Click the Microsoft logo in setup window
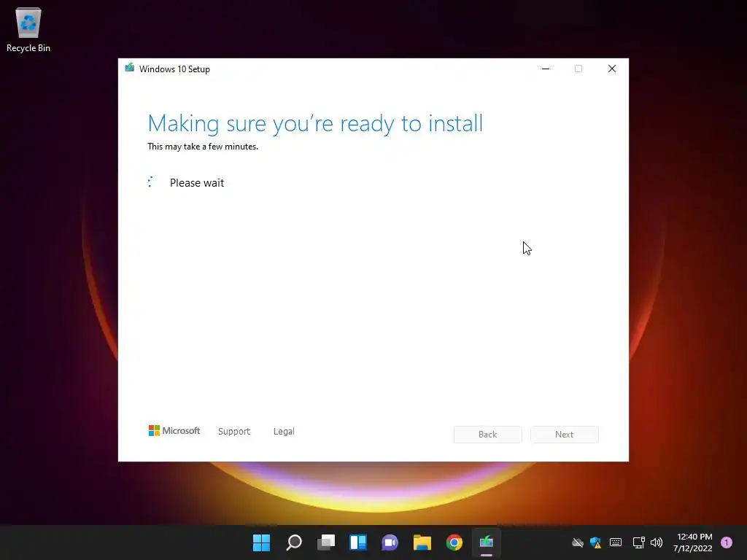 point(174,431)
